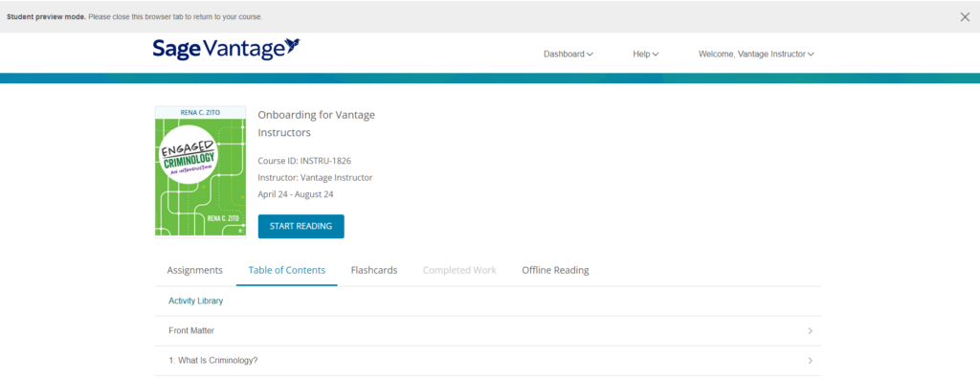Close the student preview mode banner

(965, 17)
